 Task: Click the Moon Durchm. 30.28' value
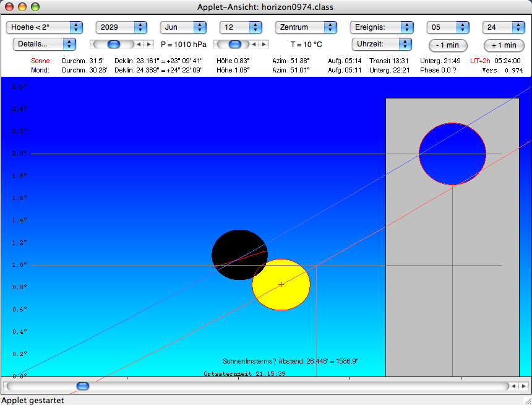pos(85,70)
